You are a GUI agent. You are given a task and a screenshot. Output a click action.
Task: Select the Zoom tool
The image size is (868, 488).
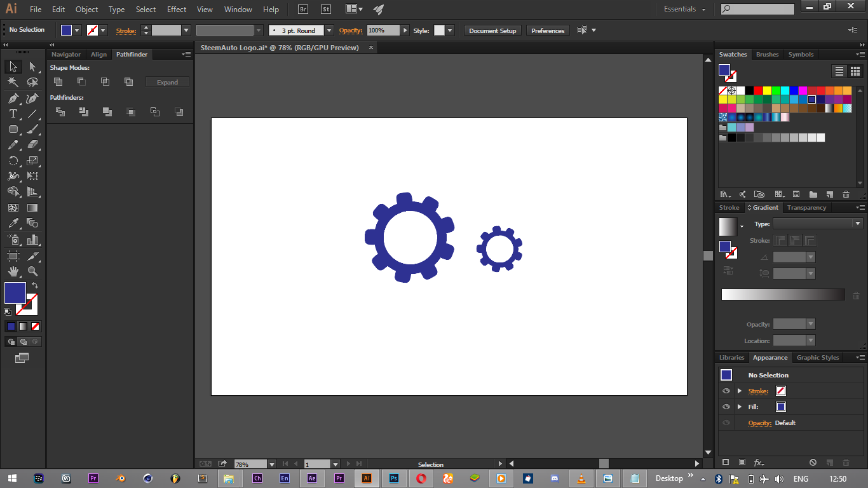[32, 271]
